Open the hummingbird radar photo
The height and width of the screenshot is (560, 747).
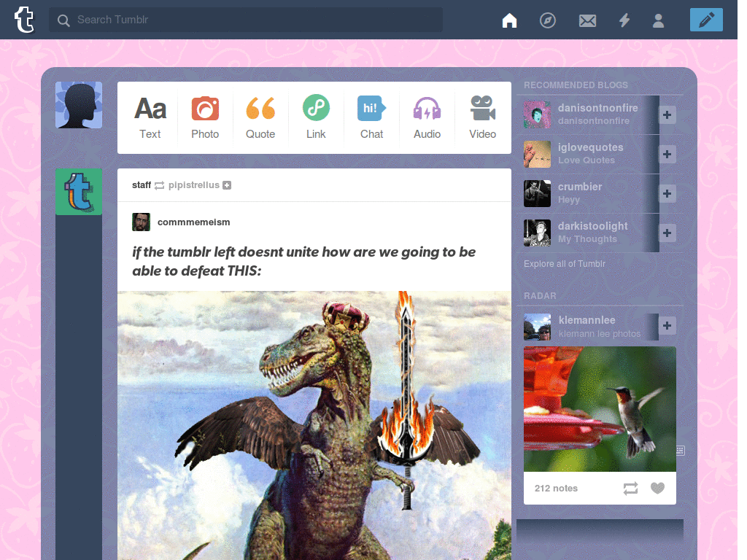[600, 409]
